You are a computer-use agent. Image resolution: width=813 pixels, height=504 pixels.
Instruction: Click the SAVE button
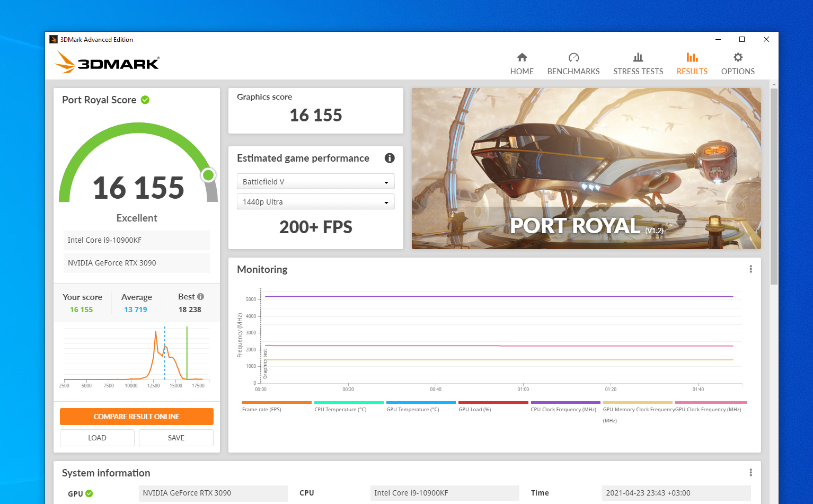176,438
